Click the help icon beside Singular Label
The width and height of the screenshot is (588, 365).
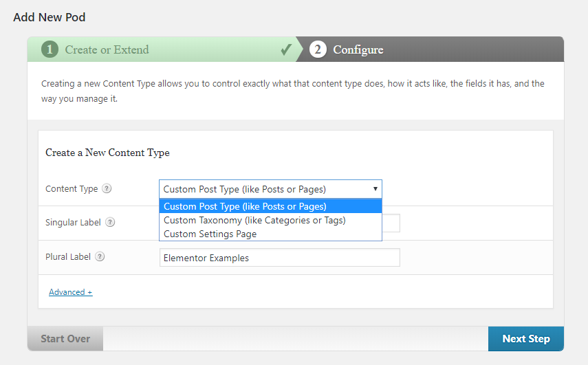[x=110, y=223]
